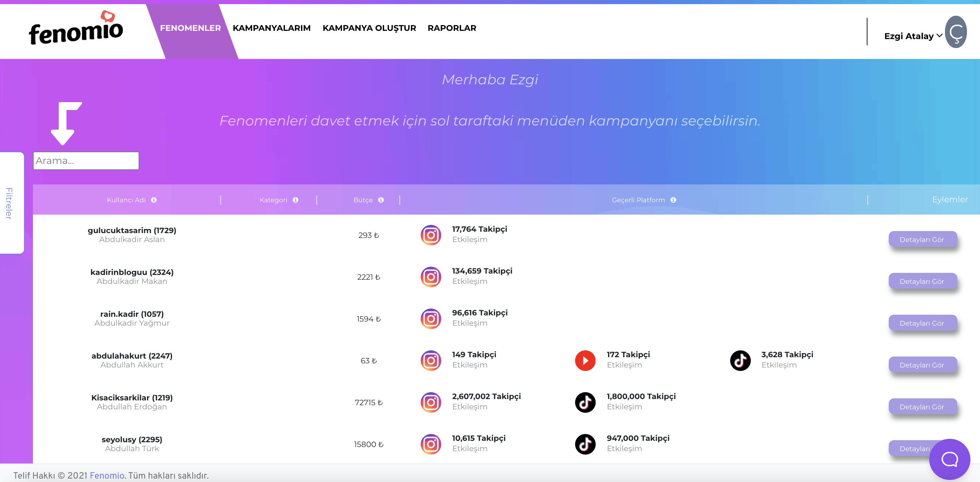The height and width of the screenshot is (482, 980).
Task: Click the TikTok icon for Kisaciksarkilar
Action: pos(585,402)
